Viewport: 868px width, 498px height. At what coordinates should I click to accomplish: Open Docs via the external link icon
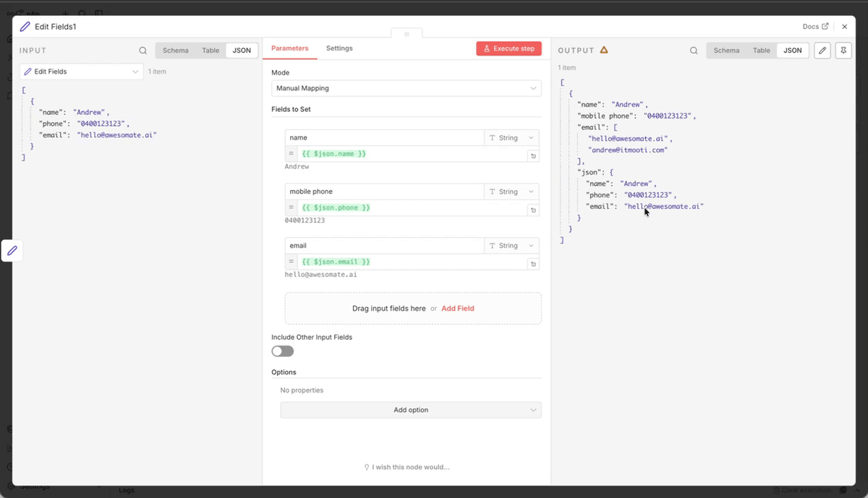click(x=827, y=26)
